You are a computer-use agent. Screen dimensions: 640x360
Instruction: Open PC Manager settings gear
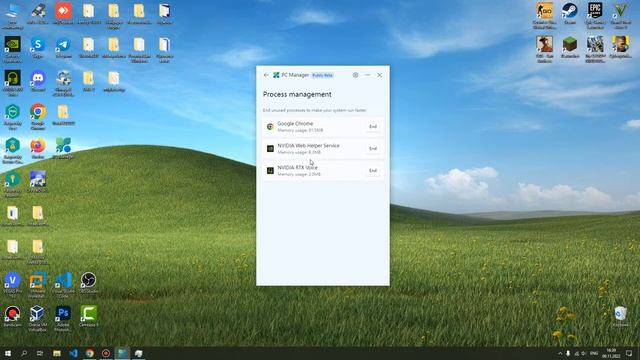point(356,75)
